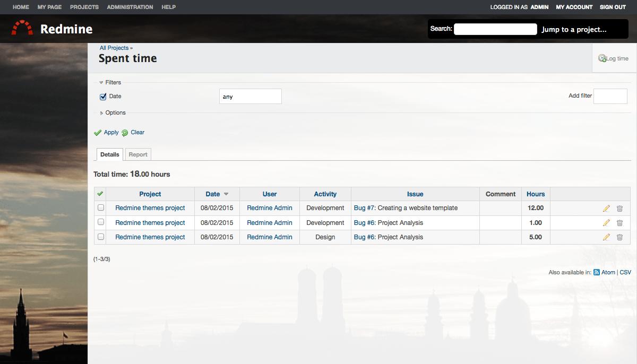Sort table by Hours column header

point(536,194)
